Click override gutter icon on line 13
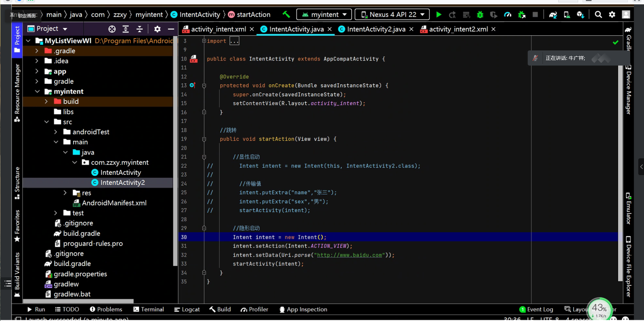This screenshot has height=321, width=644. click(x=192, y=86)
